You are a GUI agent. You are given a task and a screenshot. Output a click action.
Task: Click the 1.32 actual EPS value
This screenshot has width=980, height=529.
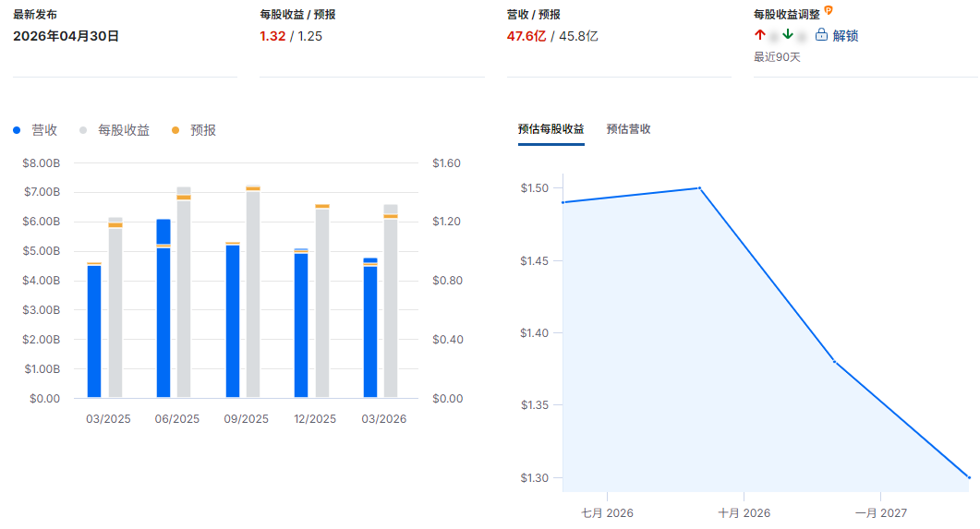point(272,36)
